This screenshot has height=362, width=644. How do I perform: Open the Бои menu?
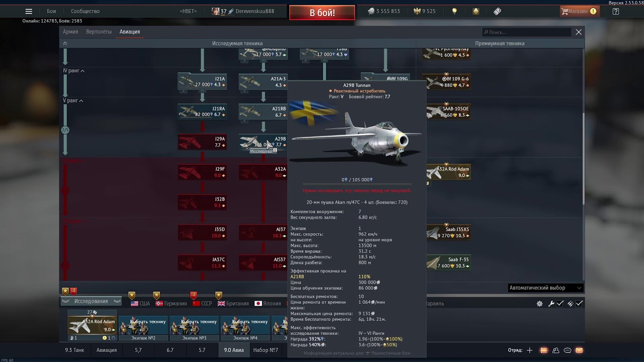point(51,11)
